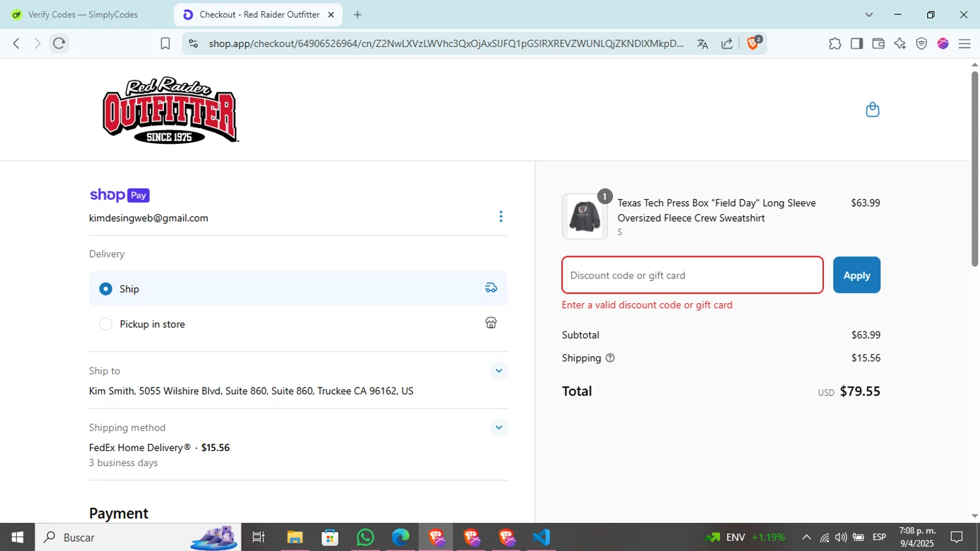Viewport: 980px width, 551px height.
Task: Open the network status icon
Action: click(x=825, y=537)
